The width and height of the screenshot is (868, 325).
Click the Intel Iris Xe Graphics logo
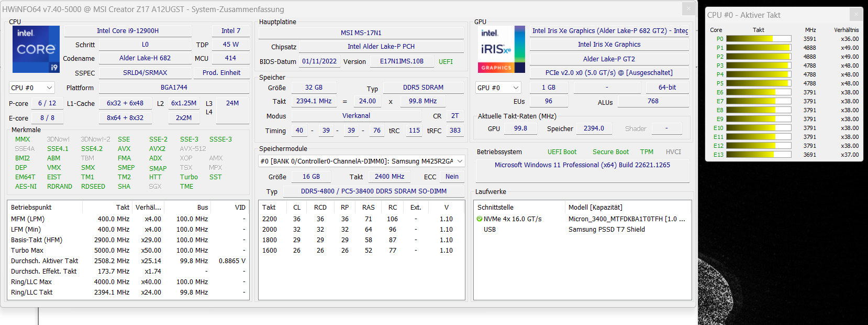coord(501,49)
